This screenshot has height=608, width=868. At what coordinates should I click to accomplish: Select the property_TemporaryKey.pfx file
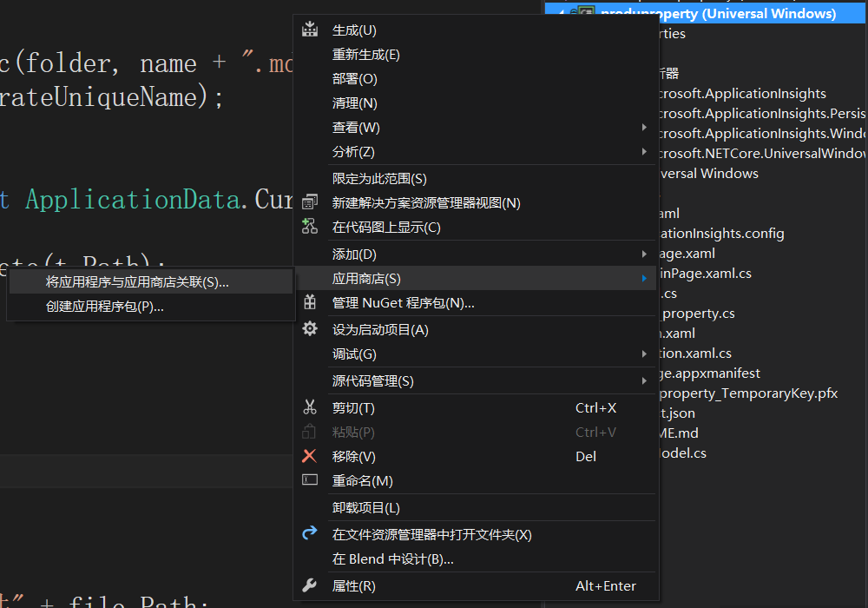(x=748, y=393)
